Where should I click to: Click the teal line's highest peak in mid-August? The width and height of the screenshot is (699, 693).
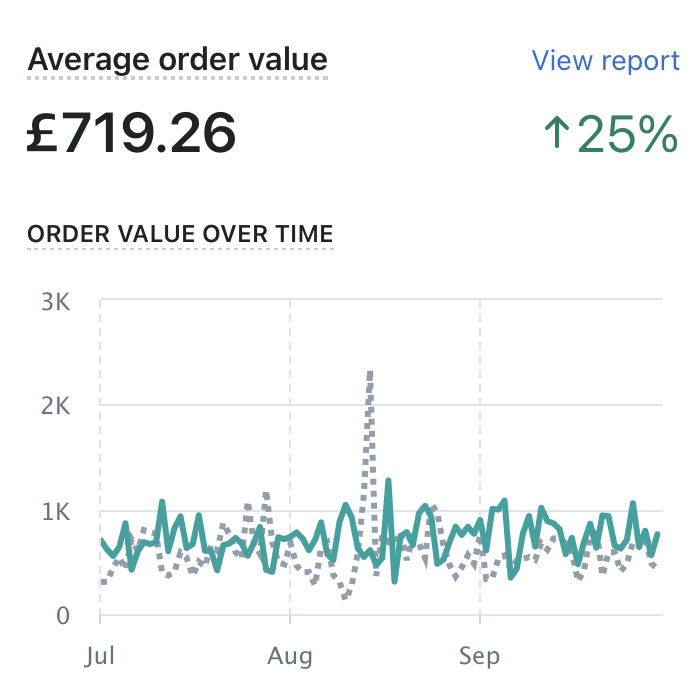387,482
